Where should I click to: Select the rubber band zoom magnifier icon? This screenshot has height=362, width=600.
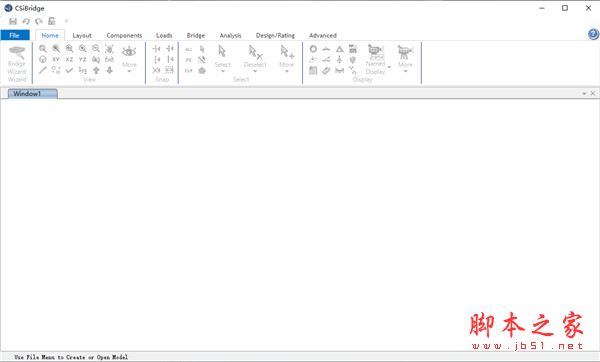coord(42,49)
